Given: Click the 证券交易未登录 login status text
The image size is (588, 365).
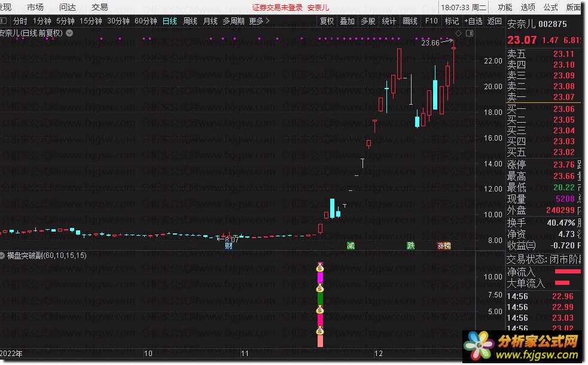Looking at the screenshot, I should tap(277, 8).
